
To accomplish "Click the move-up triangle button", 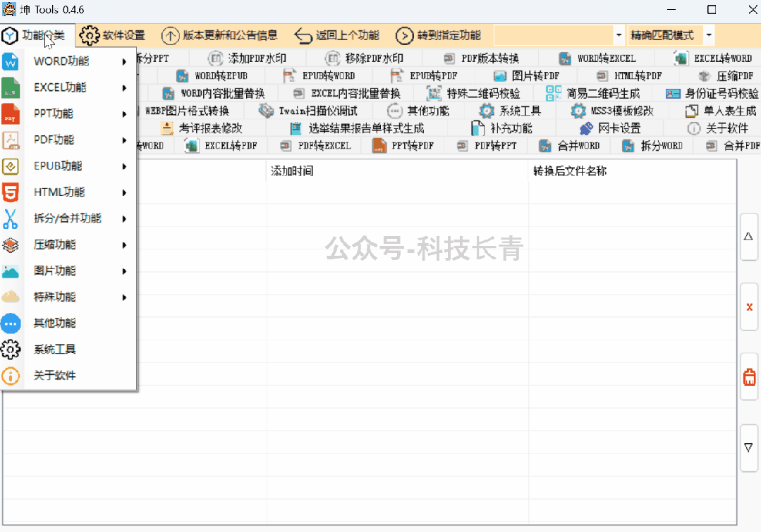I will click(x=749, y=237).
